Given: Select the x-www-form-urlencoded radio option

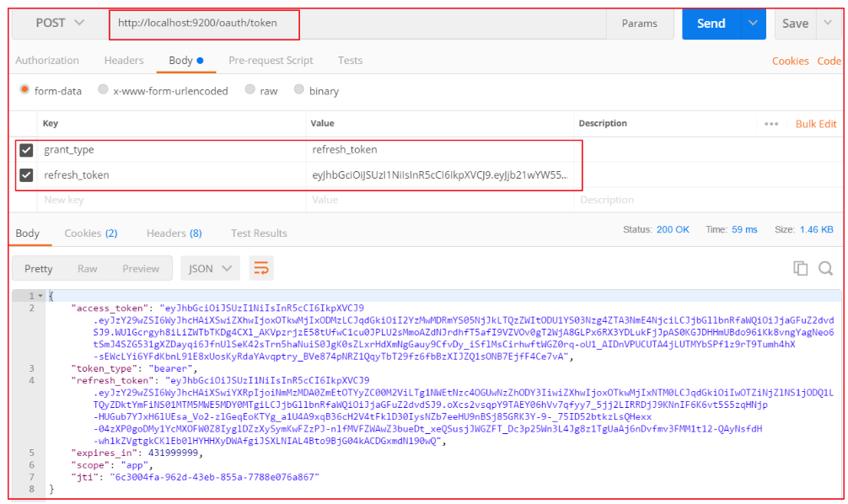Looking at the screenshot, I should point(103,89).
